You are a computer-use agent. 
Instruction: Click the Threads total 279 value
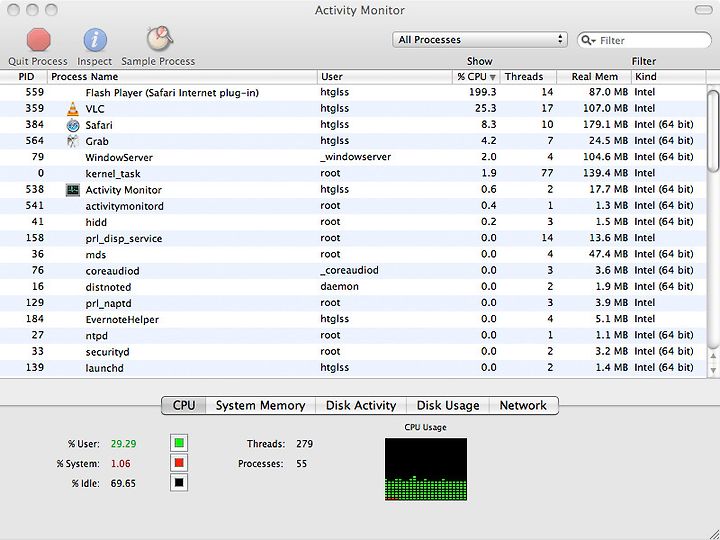pos(304,444)
